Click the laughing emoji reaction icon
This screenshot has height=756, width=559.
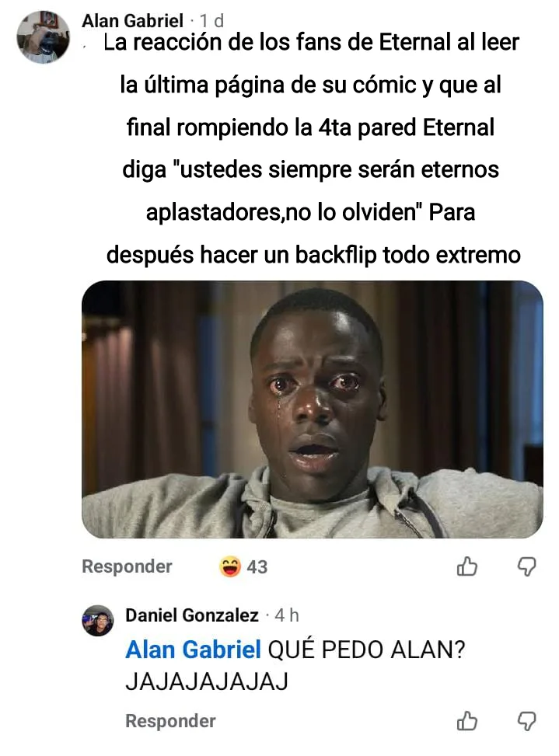229,566
